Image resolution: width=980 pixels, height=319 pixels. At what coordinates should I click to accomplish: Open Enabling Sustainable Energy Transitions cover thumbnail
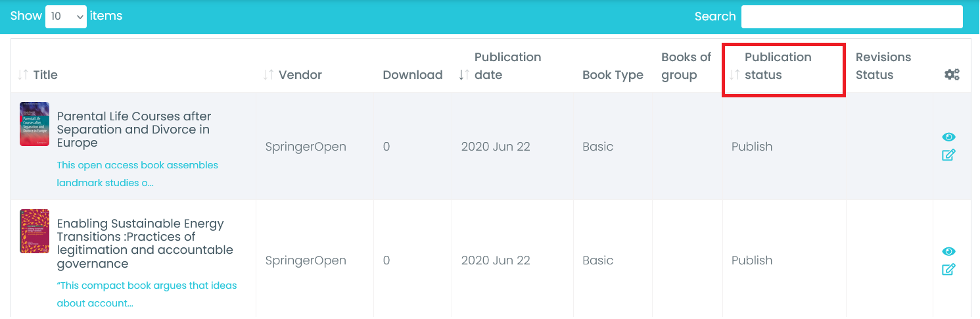34,231
